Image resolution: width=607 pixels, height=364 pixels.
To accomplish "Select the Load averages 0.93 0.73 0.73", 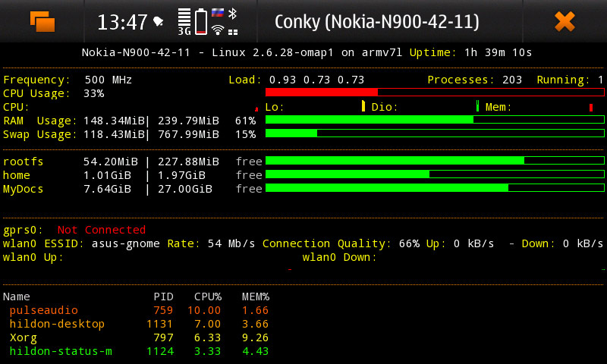I will (x=316, y=80).
